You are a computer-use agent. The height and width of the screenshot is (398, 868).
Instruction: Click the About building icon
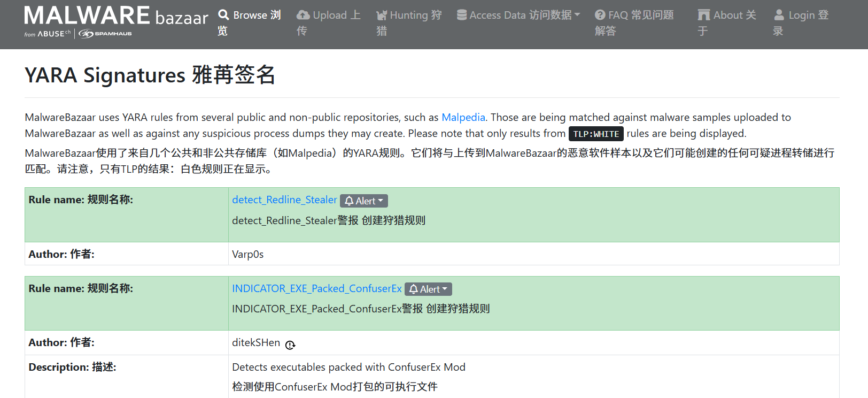click(x=704, y=15)
